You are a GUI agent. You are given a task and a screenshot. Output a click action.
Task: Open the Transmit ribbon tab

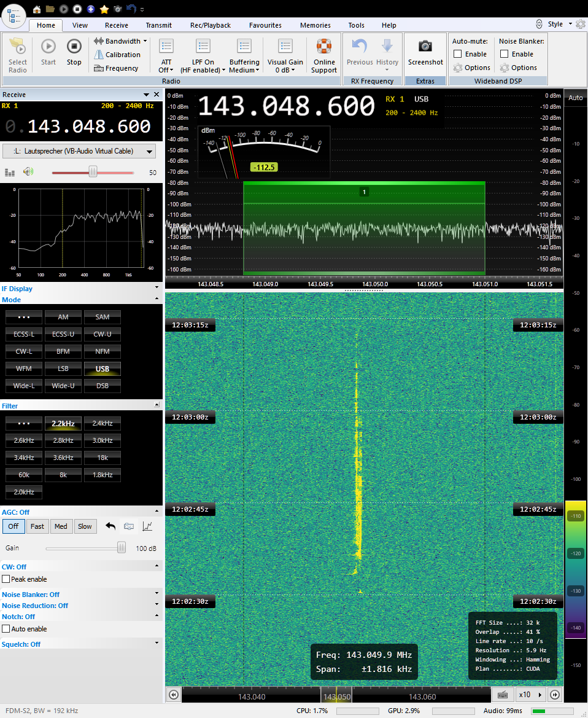159,25
